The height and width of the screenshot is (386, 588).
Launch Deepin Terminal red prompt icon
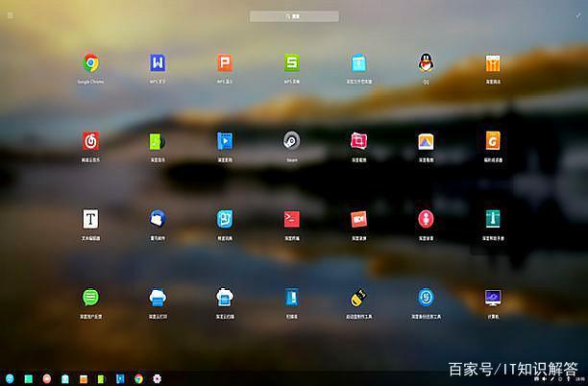click(292, 219)
